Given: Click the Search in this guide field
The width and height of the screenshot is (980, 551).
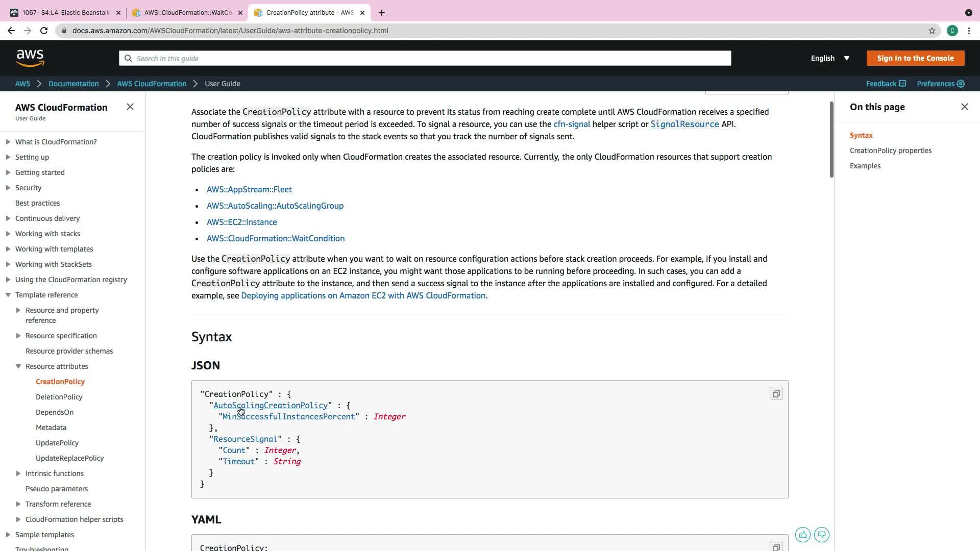Looking at the screenshot, I should [x=425, y=58].
